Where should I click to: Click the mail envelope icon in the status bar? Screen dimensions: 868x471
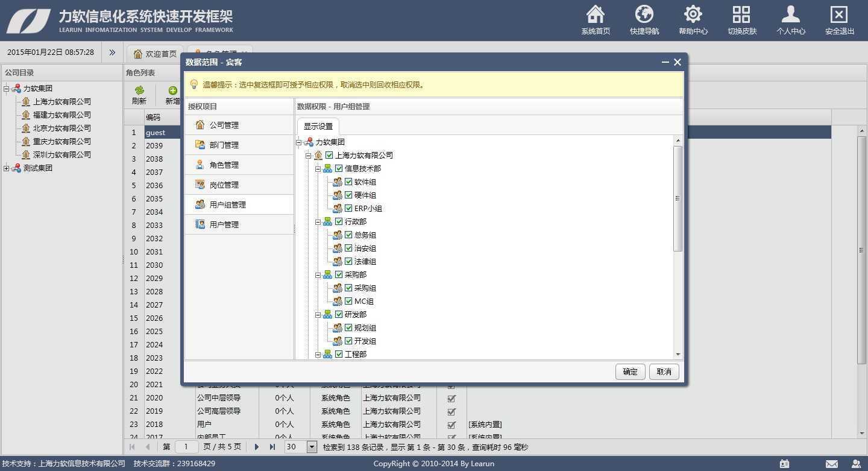point(832,464)
